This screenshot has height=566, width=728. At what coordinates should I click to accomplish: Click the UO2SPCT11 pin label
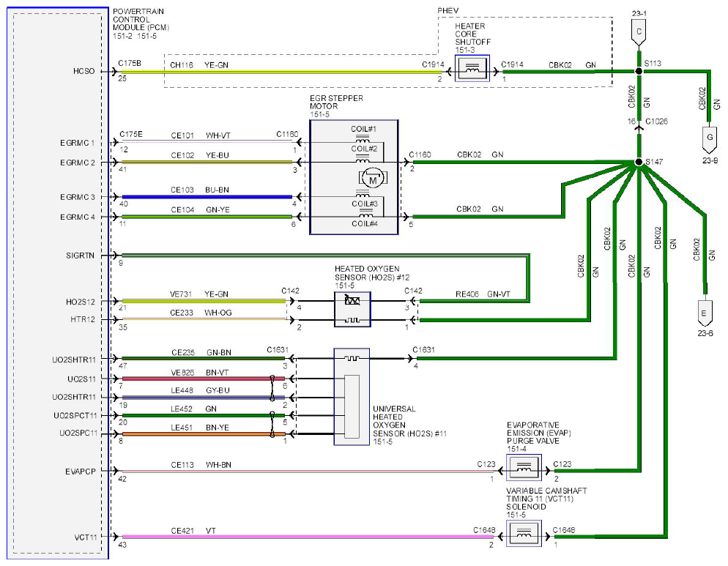75,415
